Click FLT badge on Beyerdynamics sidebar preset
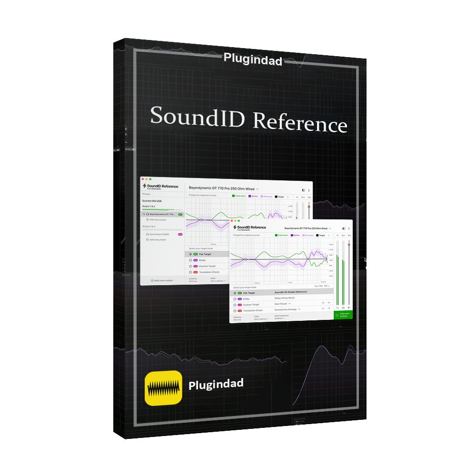Viewport: 476px width, 476px height. point(180,215)
